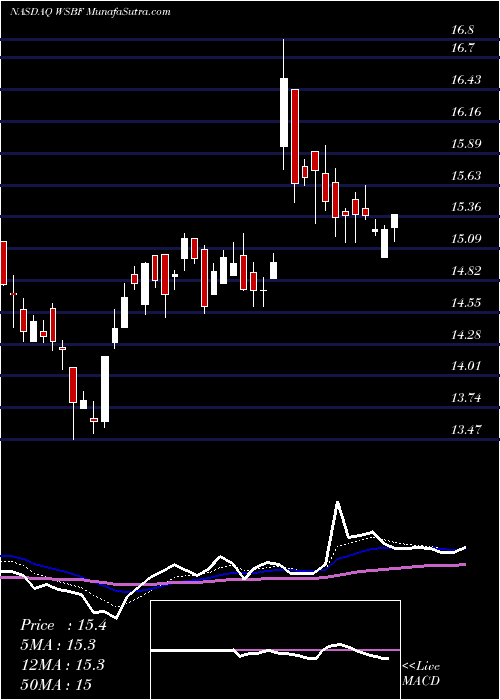Click the 16.7 price axis label

[462, 48]
